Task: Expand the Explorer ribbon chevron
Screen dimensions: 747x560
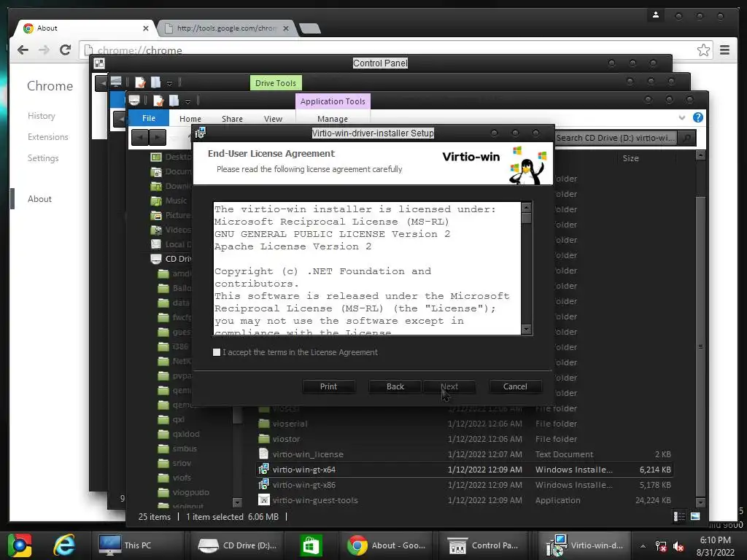Action: tap(682, 117)
